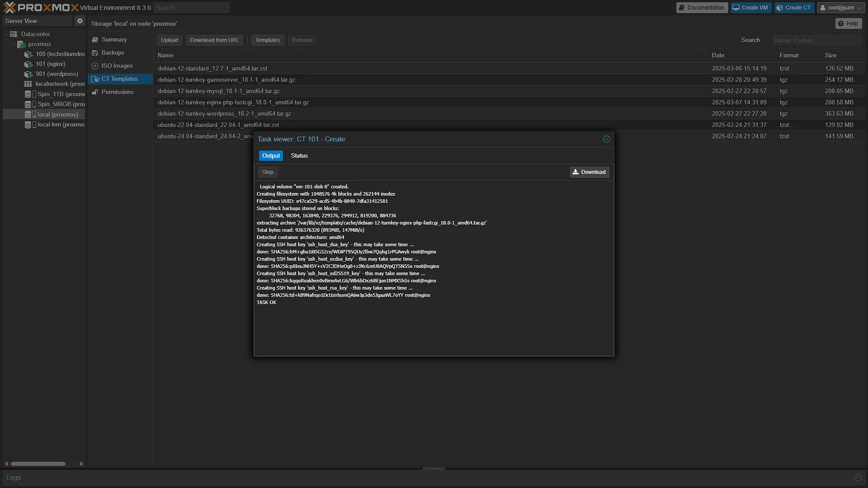This screenshot has width=868, height=488.
Task: Download the task log
Action: [x=589, y=172]
